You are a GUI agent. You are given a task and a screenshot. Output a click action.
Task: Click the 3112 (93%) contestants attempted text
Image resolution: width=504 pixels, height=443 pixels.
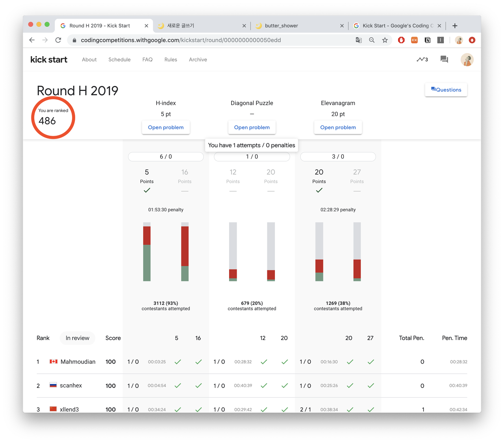pos(166,306)
